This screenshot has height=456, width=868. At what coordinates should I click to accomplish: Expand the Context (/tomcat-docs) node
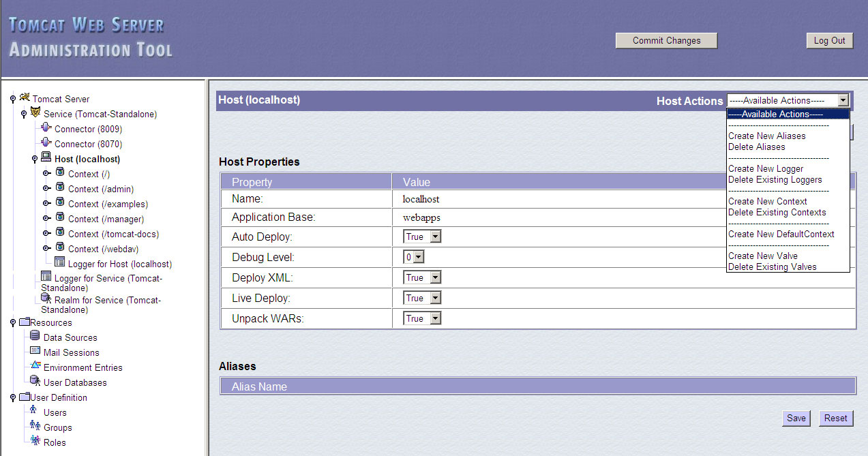pos(47,234)
